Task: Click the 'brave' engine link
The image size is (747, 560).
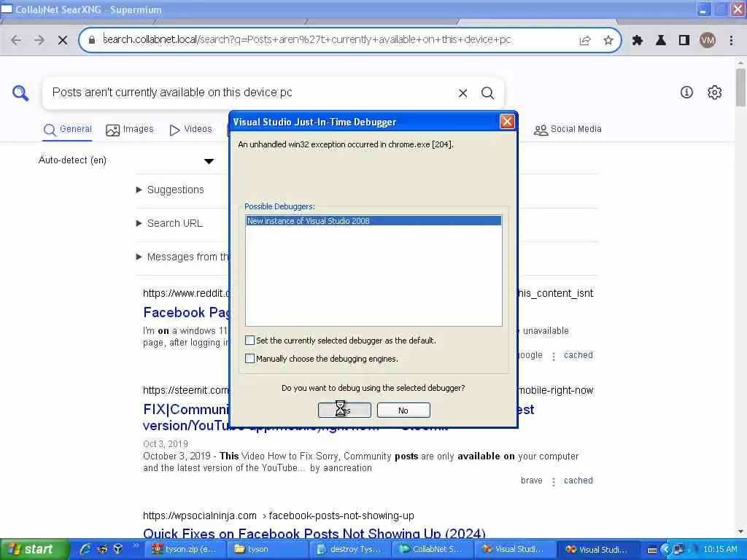Action: (532, 481)
